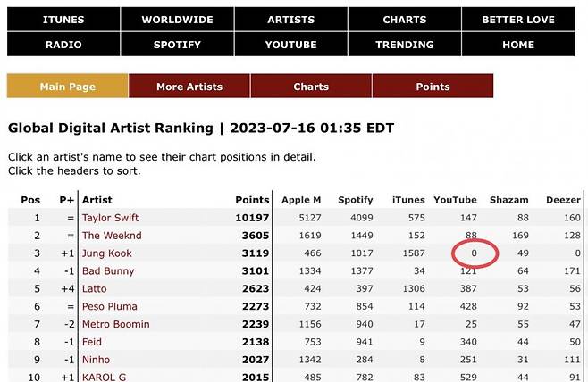The height and width of the screenshot is (382, 588).
Task: Open the More Artists tab
Action: (189, 87)
